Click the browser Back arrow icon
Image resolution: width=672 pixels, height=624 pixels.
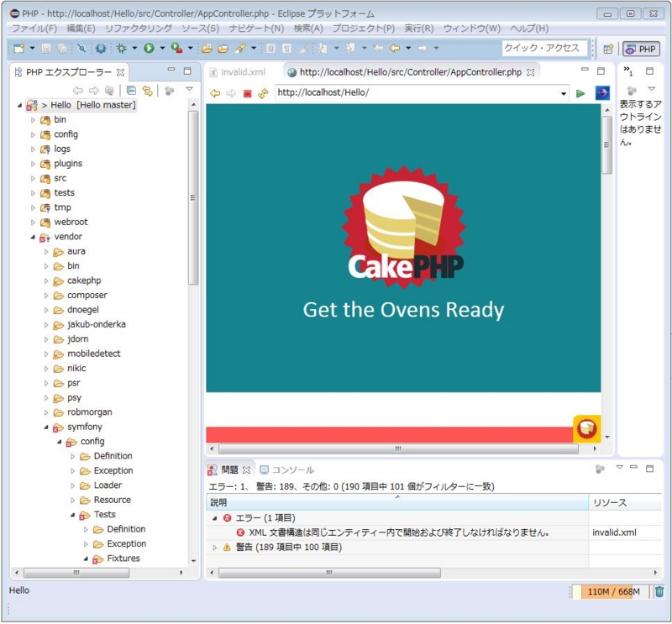215,93
